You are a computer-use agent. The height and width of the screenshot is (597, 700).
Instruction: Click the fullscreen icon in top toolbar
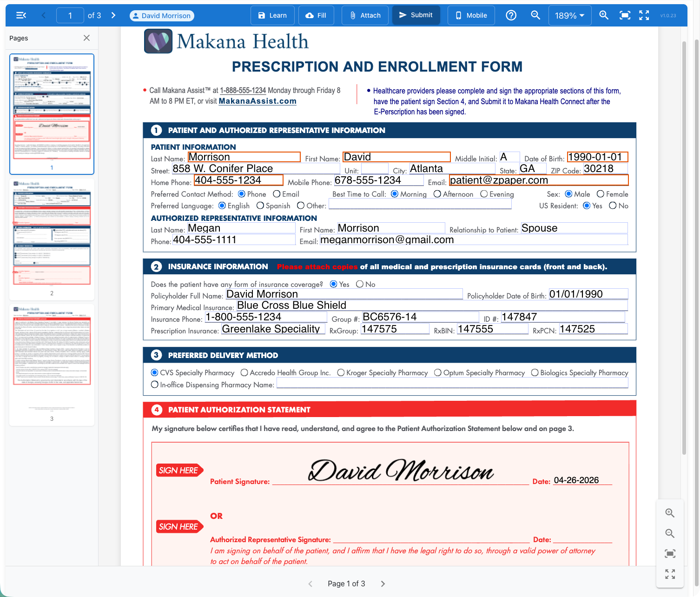[644, 15]
